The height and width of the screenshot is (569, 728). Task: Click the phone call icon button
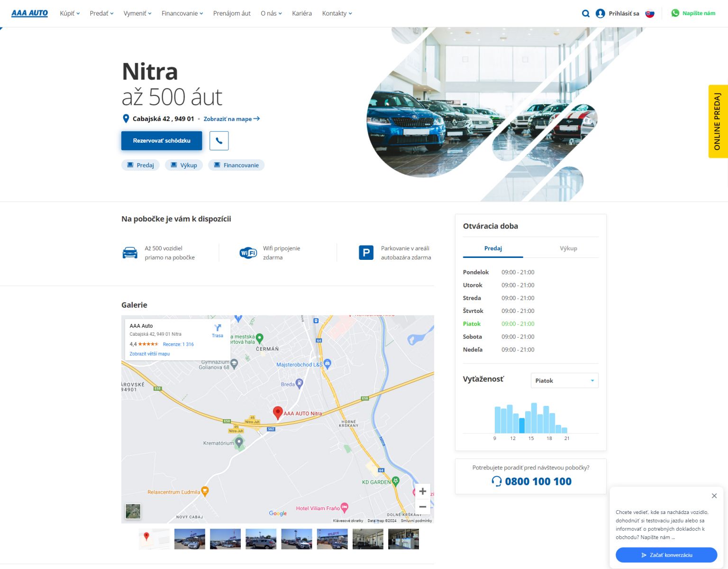[219, 141]
